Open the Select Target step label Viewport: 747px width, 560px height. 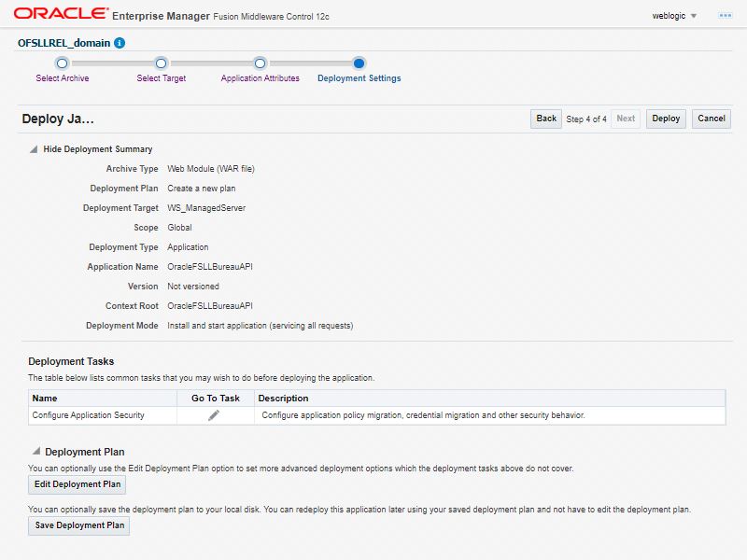161,78
